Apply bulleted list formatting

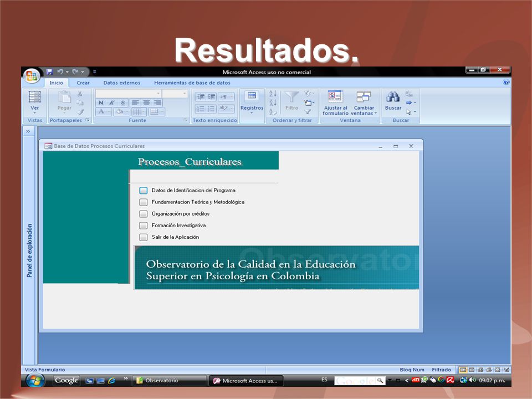tap(211, 109)
